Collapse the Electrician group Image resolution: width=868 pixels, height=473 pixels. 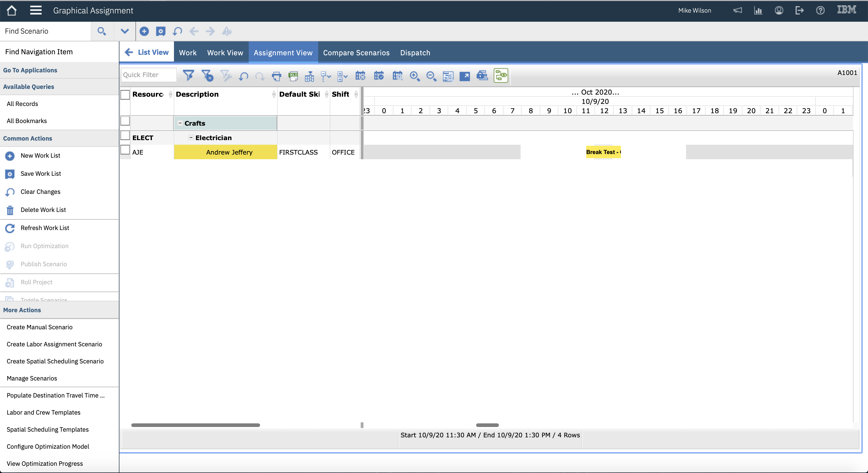tap(191, 138)
